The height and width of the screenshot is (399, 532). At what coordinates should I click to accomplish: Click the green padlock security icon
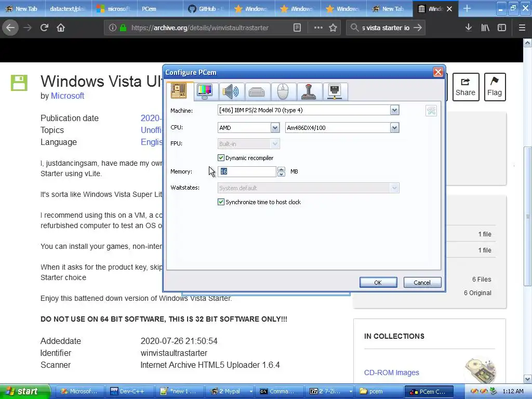[x=123, y=28]
